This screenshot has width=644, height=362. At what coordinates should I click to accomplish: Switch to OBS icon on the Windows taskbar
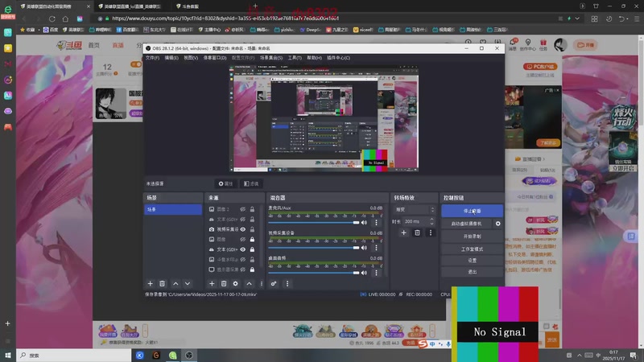[x=189, y=355]
